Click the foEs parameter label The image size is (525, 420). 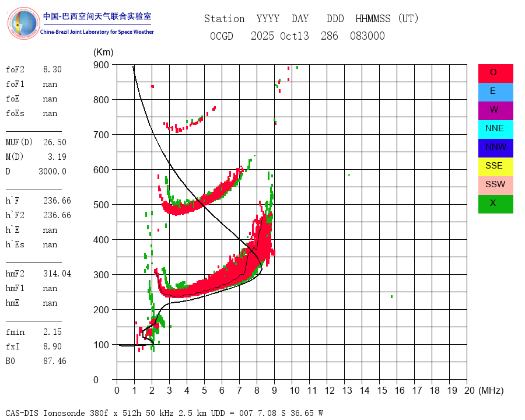click(15, 113)
